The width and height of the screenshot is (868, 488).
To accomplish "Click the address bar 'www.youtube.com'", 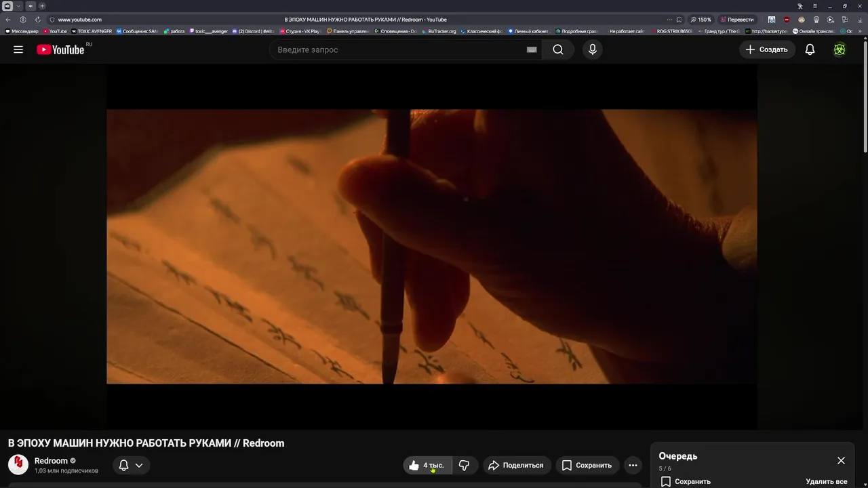I will click(x=80, y=20).
